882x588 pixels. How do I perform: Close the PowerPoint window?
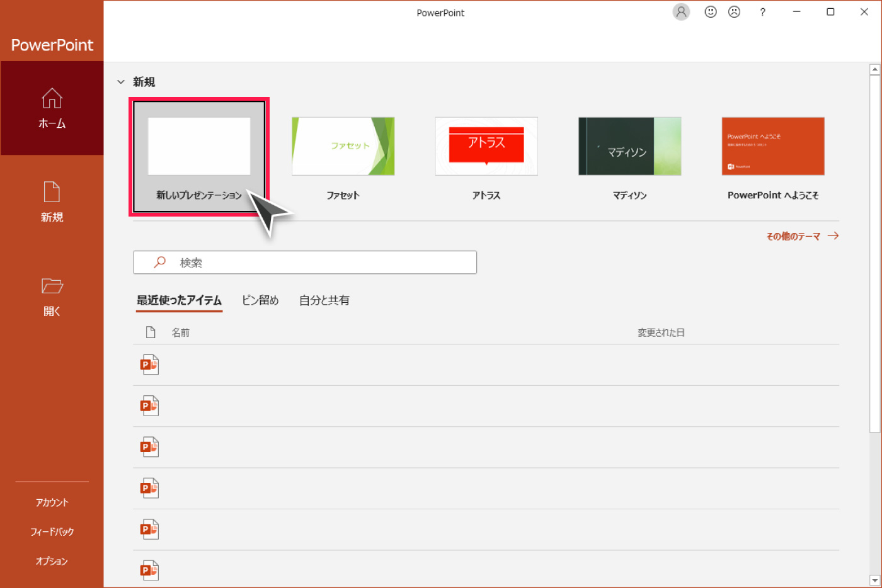coord(864,12)
